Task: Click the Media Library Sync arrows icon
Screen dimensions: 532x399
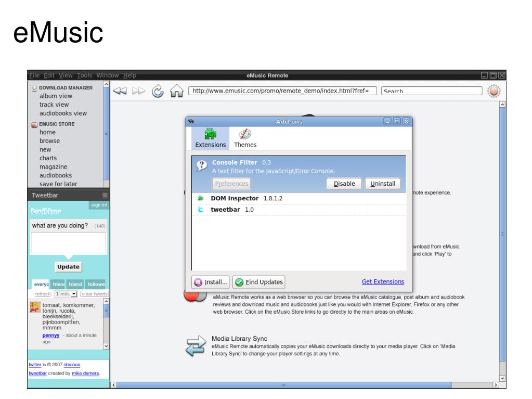Action: [x=196, y=346]
